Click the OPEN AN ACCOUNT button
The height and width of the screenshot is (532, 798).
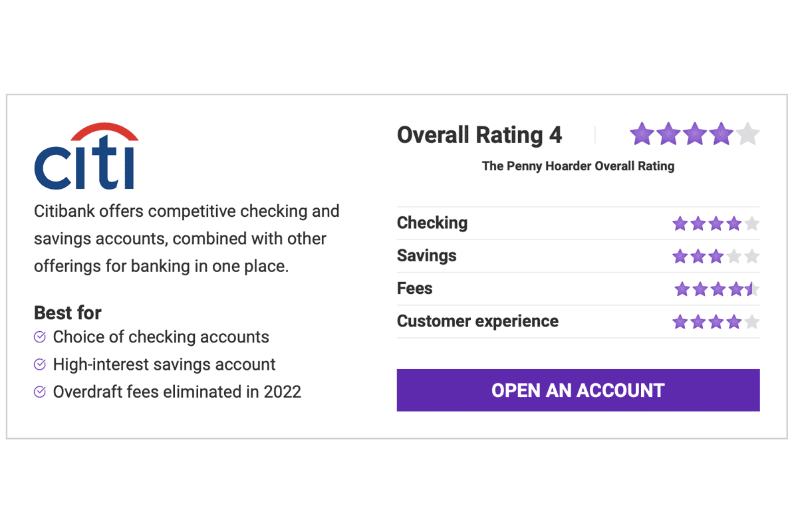coord(578,390)
